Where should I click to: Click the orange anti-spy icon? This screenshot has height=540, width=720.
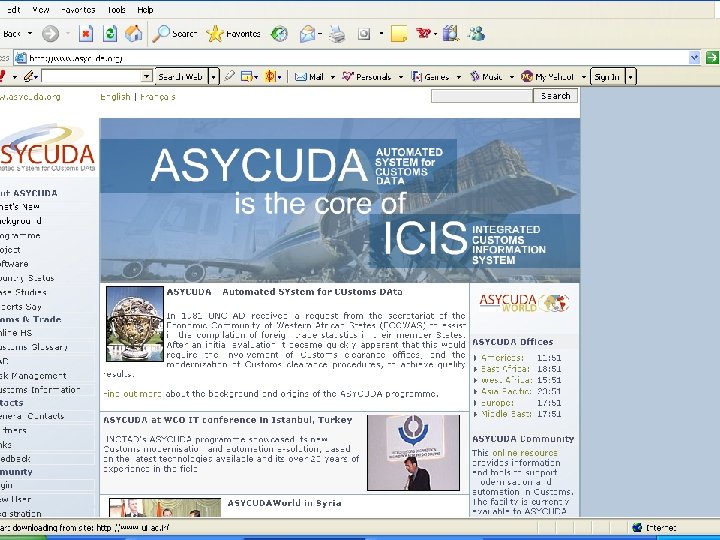pos(270,76)
